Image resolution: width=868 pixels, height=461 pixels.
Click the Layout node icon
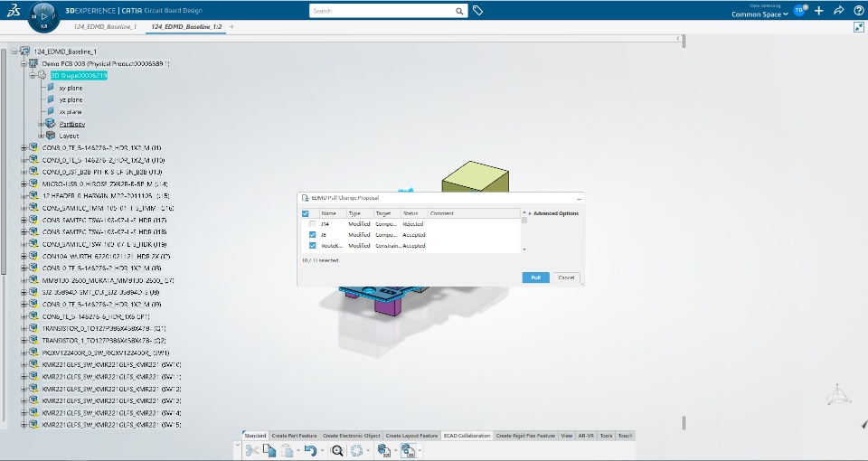pos(51,135)
